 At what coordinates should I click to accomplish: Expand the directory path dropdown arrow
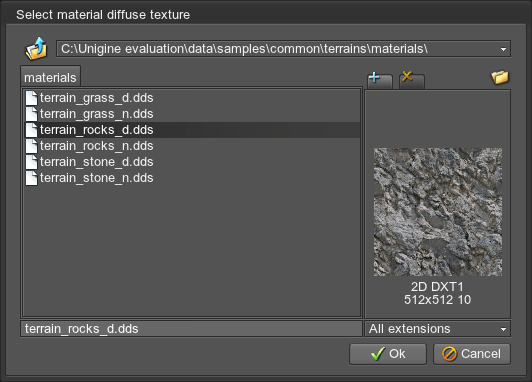(503, 50)
